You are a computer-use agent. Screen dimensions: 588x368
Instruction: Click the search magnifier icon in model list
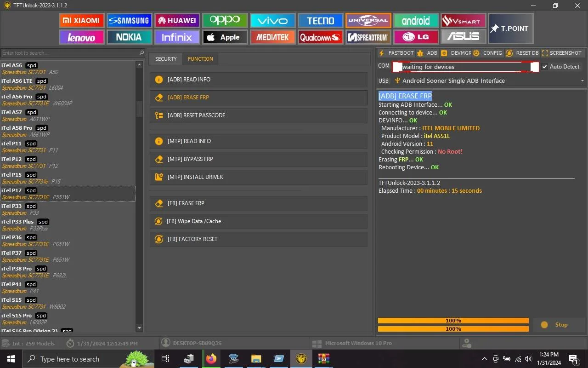(141, 53)
